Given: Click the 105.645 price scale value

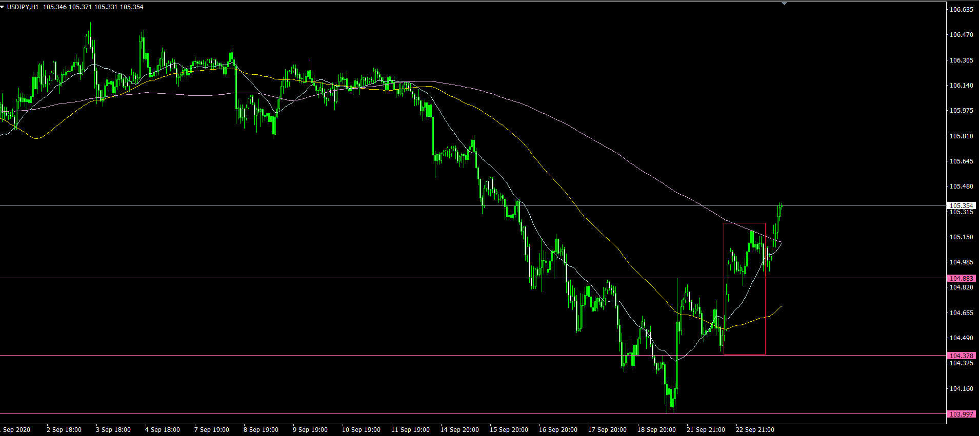Looking at the screenshot, I should point(961,161).
